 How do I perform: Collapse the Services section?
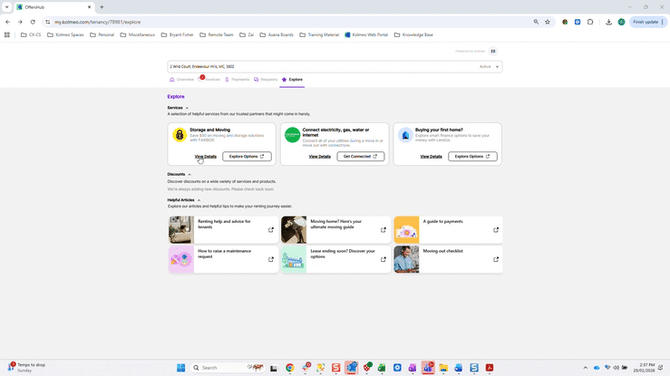(x=187, y=108)
